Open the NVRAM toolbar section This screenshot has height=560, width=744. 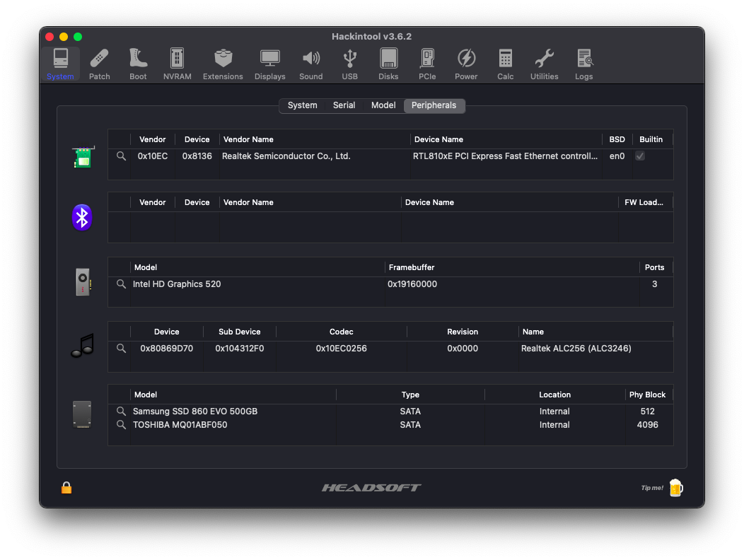[177, 64]
